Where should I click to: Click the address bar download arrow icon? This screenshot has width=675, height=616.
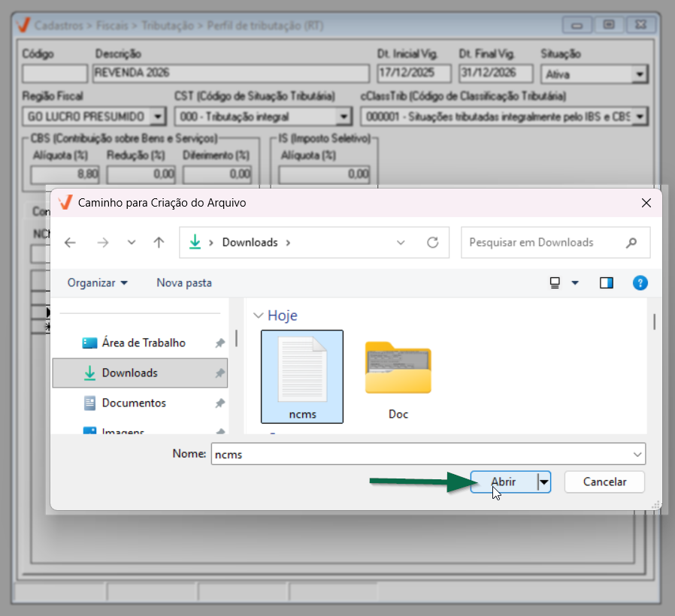pos(195,242)
